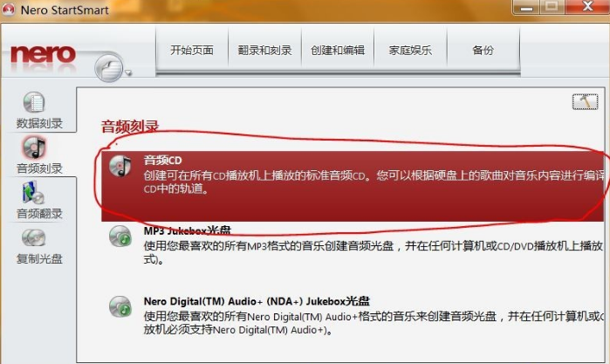This screenshot has height=364, width=610.
Task: Open the hammer options icon
Action: [x=585, y=102]
